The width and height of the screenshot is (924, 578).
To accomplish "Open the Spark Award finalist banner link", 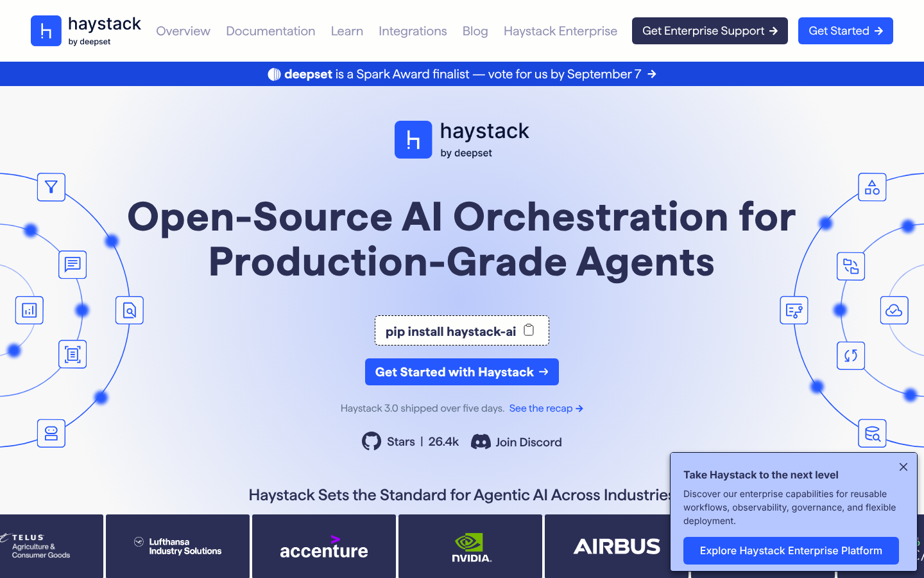I will (462, 74).
